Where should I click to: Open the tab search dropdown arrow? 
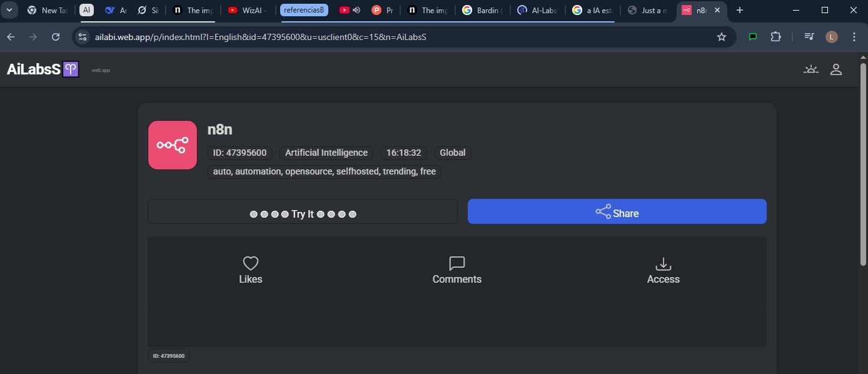pos(9,10)
